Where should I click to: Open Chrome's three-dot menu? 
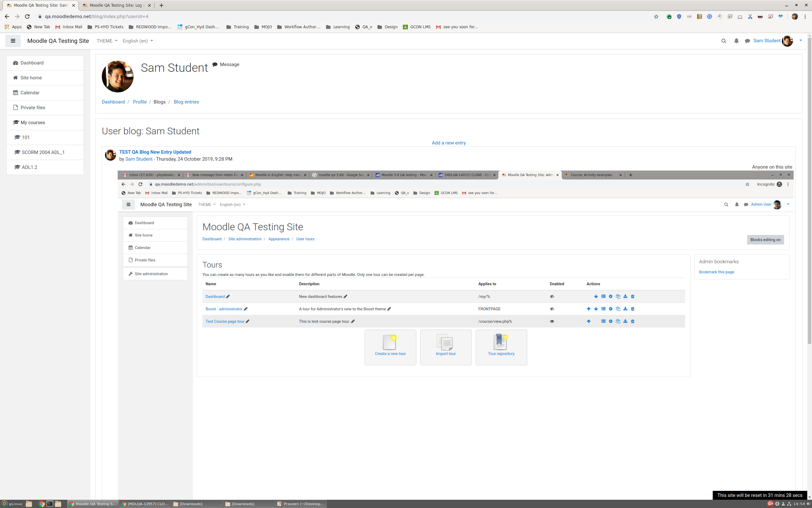click(805, 17)
